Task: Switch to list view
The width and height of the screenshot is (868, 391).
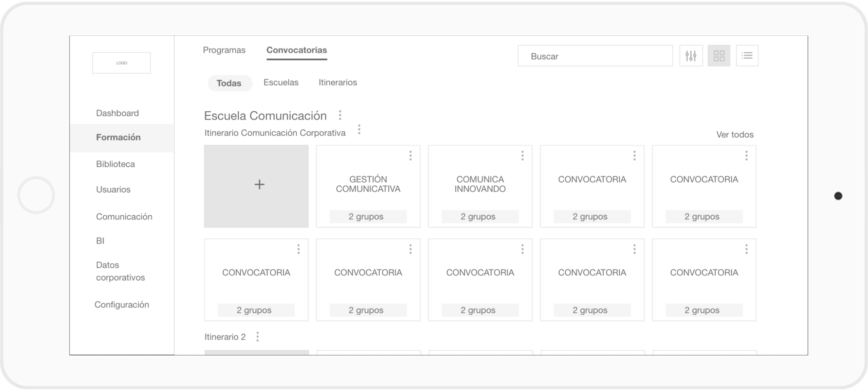Action: coord(747,56)
